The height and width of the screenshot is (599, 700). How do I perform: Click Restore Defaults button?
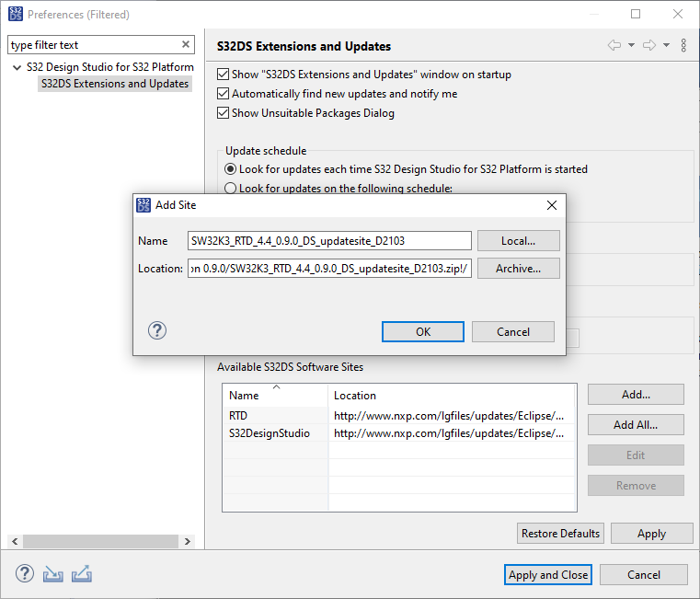point(560,534)
